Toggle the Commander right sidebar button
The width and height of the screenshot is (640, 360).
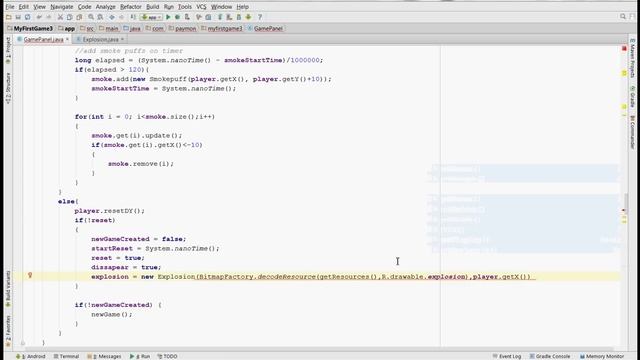pos(632,133)
